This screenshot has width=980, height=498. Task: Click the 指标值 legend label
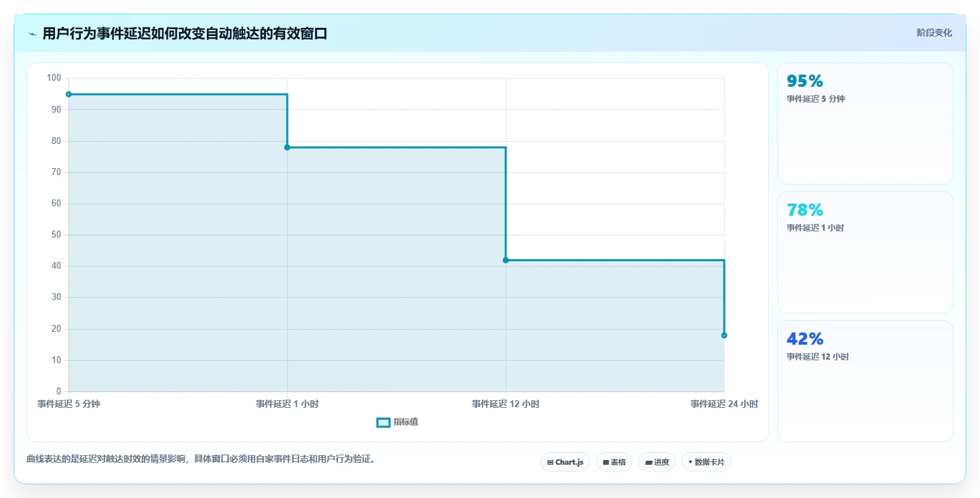(x=406, y=422)
